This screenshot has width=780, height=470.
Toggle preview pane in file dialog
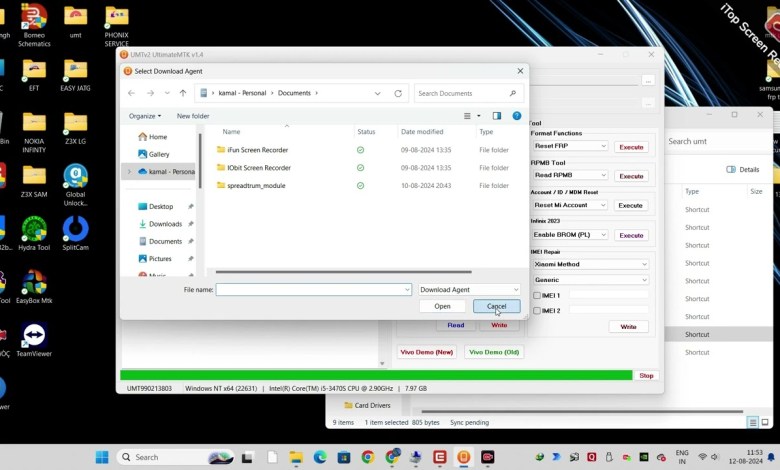[496, 116]
